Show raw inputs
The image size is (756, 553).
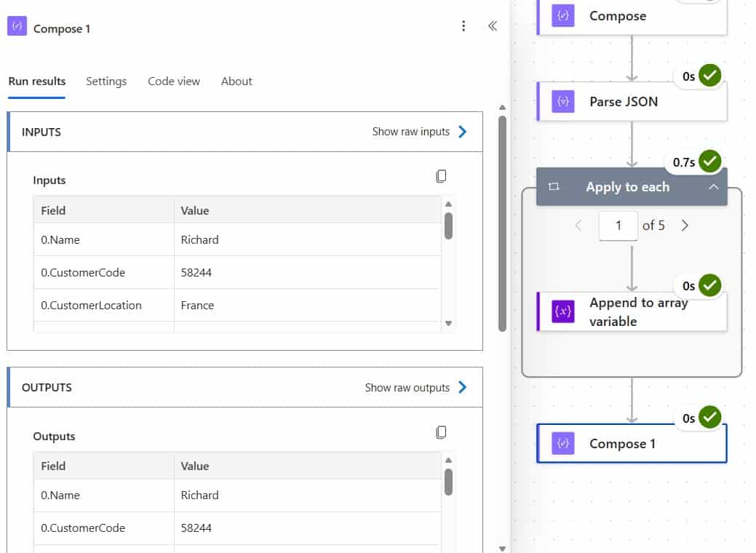coord(411,132)
